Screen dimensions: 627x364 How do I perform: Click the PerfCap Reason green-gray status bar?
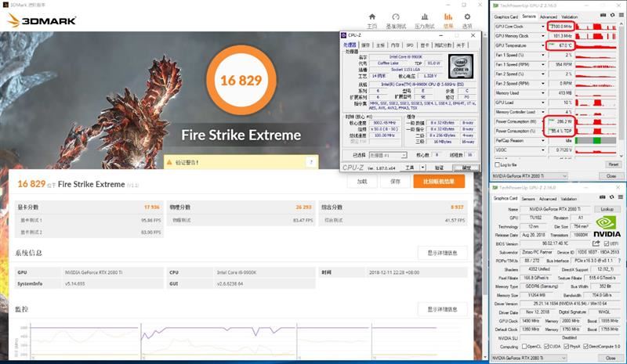coord(596,141)
